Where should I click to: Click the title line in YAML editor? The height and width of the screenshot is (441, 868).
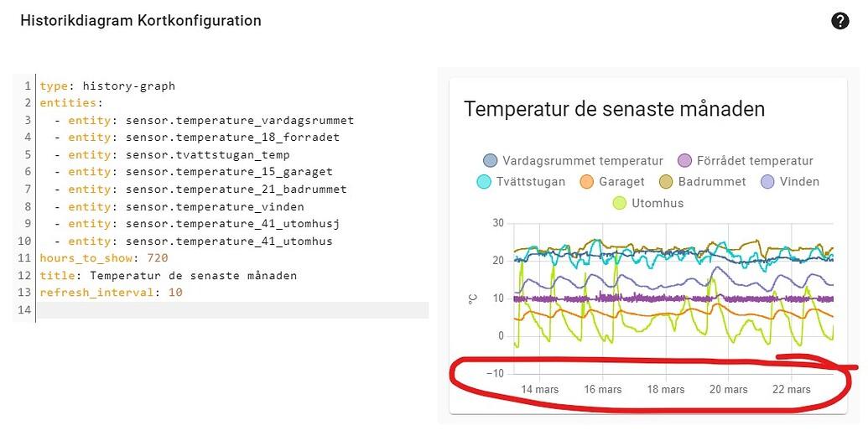point(168,276)
